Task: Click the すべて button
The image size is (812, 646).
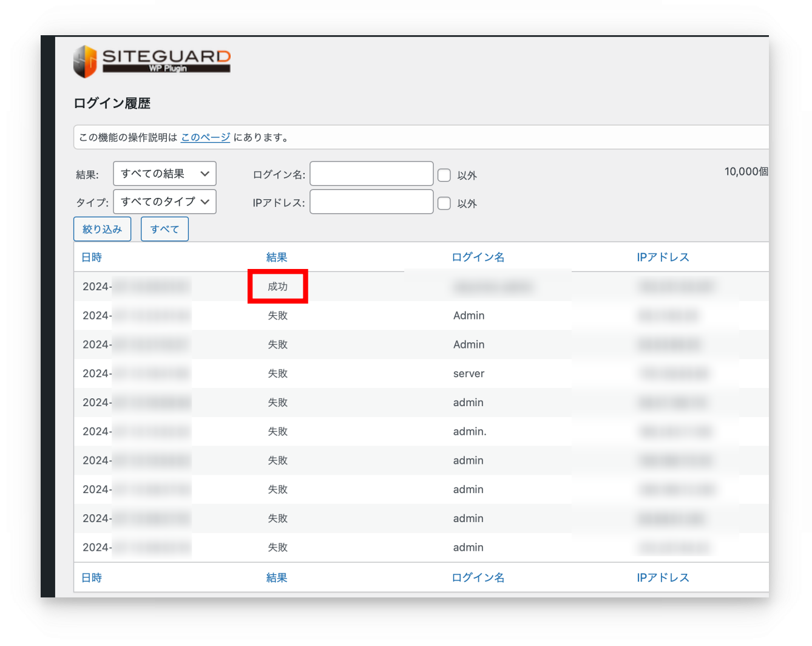Action: point(164,229)
